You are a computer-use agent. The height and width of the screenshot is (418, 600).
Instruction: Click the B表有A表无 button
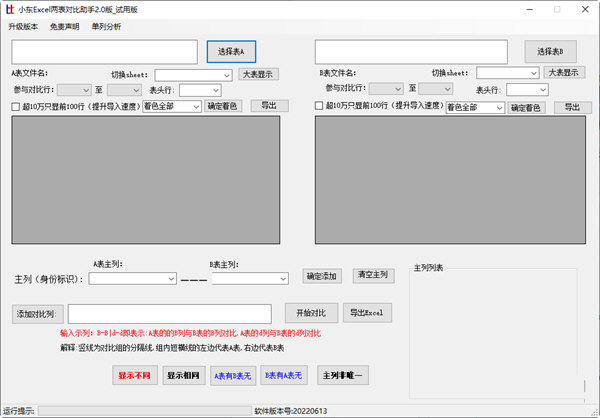coord(284,376)
